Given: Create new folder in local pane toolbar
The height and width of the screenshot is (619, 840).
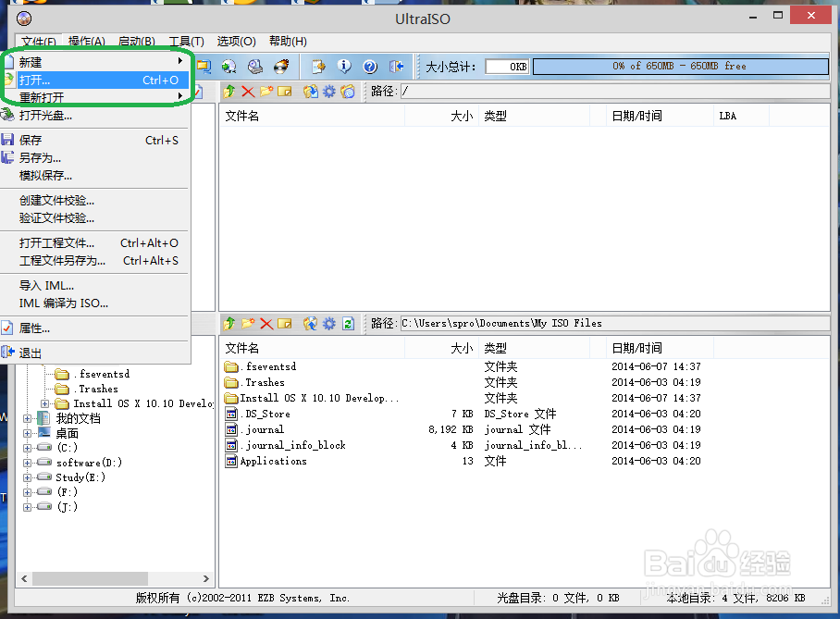Looking at the screenshot, I should click(x=248, y=323).
